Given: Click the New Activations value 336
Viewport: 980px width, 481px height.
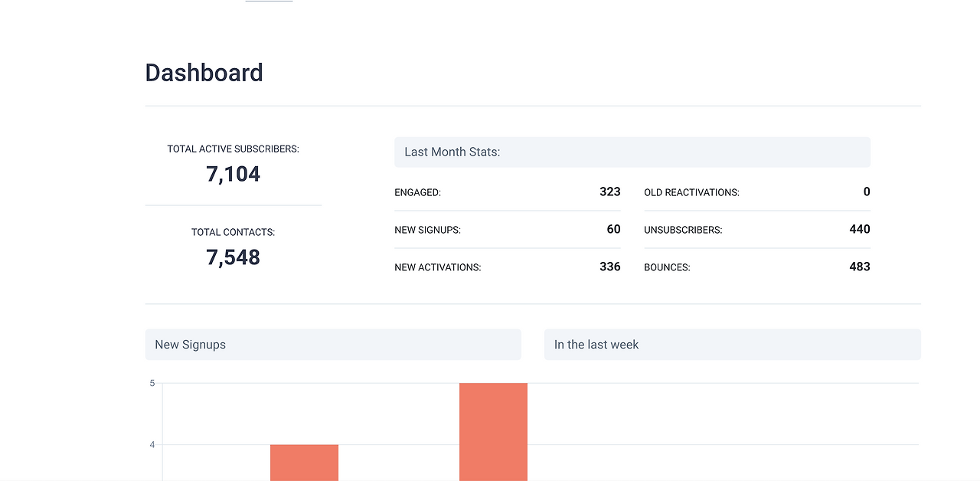Looking at the screenshot, I should (x=610, y=267).
